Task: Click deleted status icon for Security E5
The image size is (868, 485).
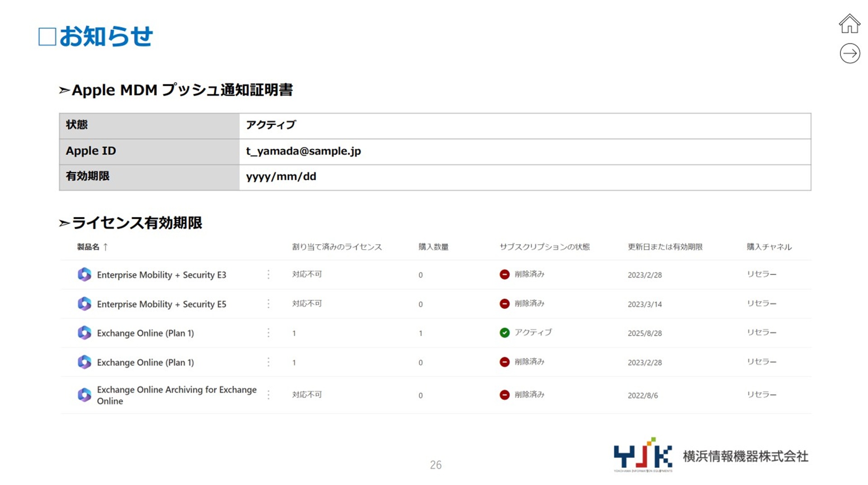Action: pyautogui.click(x=505, y=304)
